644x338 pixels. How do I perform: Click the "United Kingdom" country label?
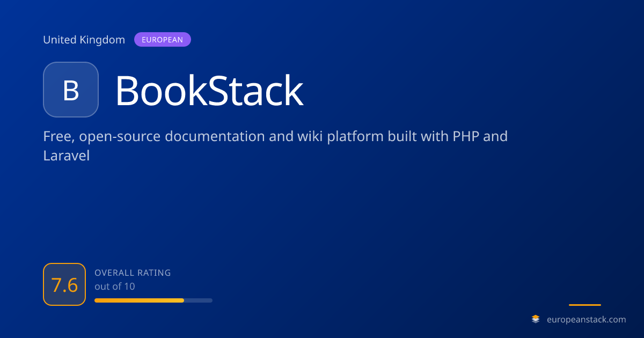tap(84, 40)
